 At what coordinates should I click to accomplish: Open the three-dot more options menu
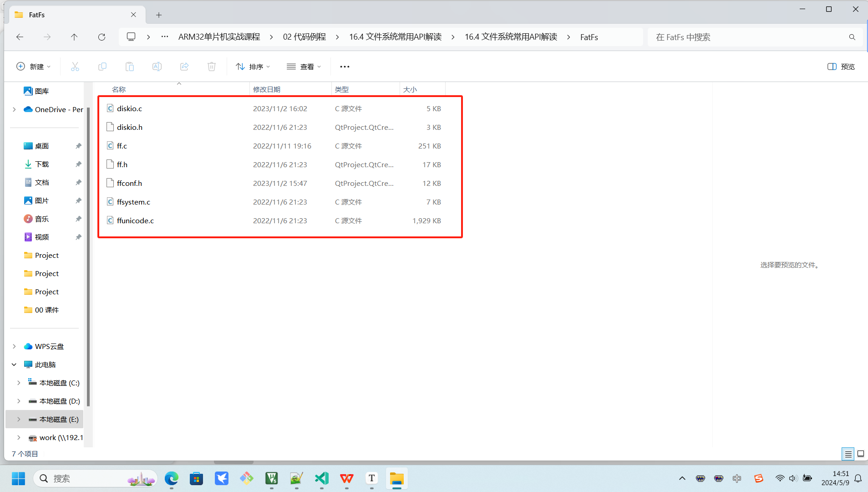345,67
